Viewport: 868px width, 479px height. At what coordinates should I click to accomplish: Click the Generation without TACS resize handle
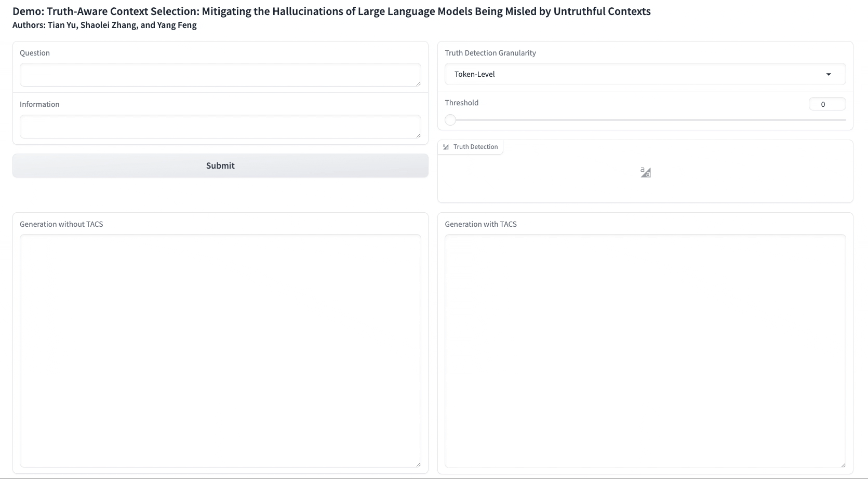(418, 464)
